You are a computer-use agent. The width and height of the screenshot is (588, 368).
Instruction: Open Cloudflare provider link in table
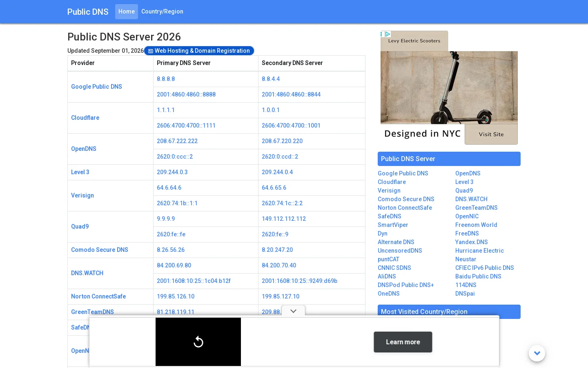pyautogui.click(x=85, y=118)
